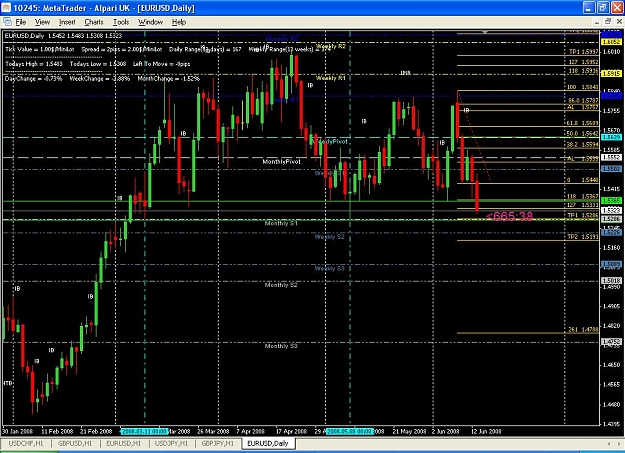The image size is (625, 453).
Task: Click the 2008.03.11 00:00 date marker
Action: coord(144,431)
